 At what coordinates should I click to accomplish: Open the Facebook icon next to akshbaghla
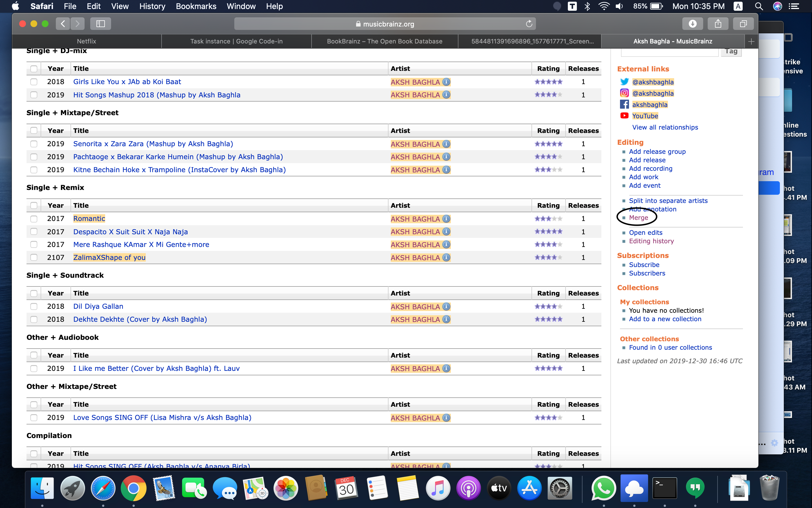point(624,104)
